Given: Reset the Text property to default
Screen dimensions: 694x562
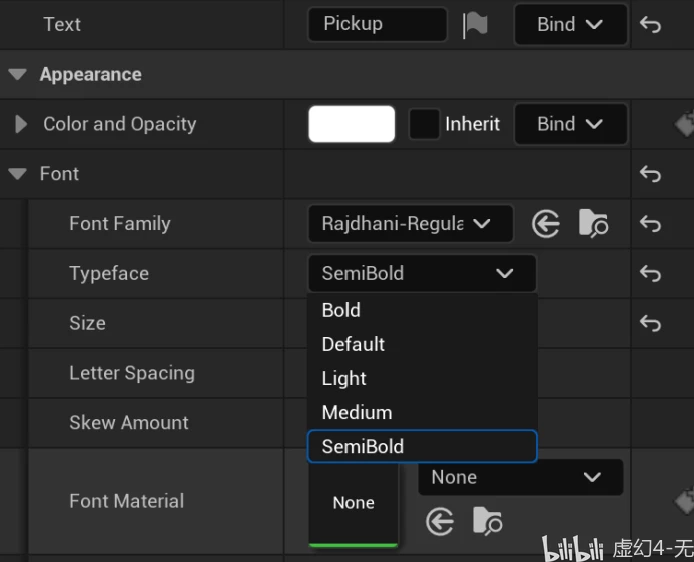Looking at the screenshot, I should click(650, 24).
